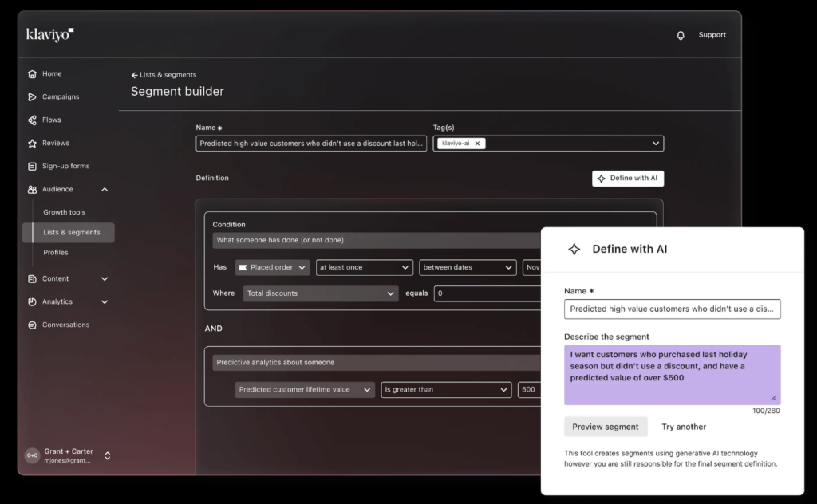
Task: Click the Definition label
Action: 212,178
